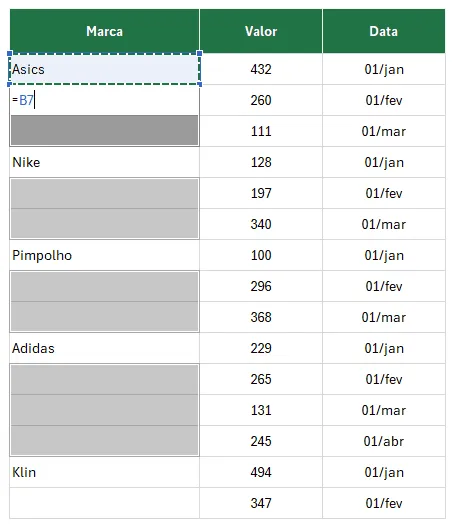Click the value cell containing 340

[x=261, y=224]
